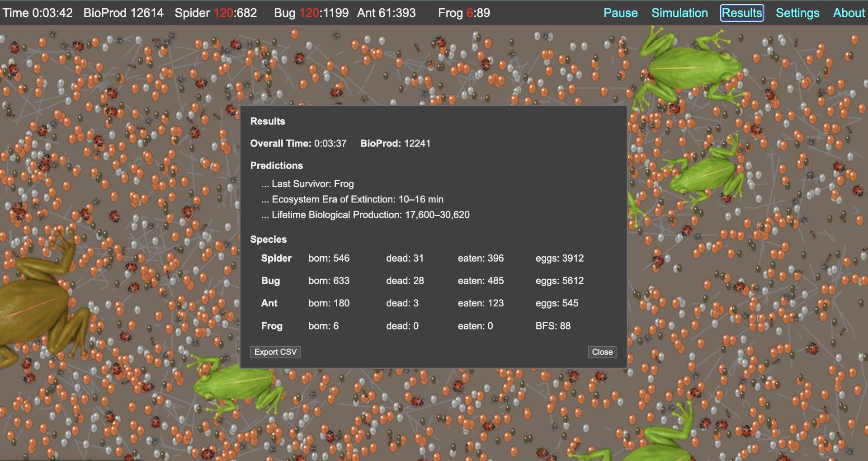Click the Predictions heading

277,166
